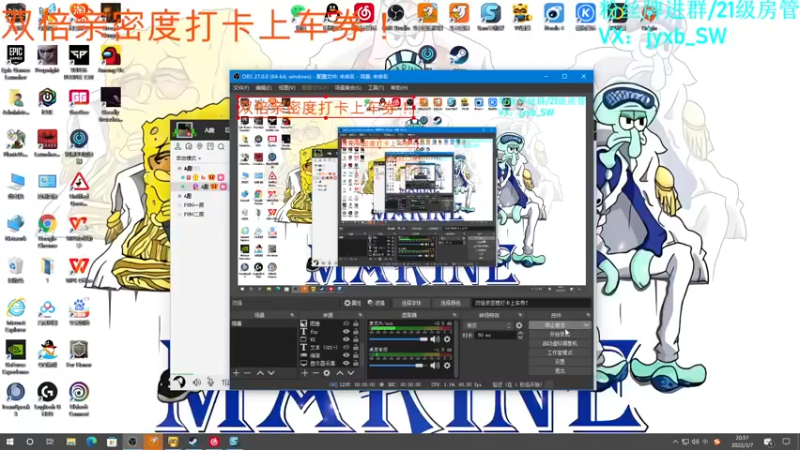800x450 pixels.
Task: Open source properties gear under sources list
Action: pos(327,373)
